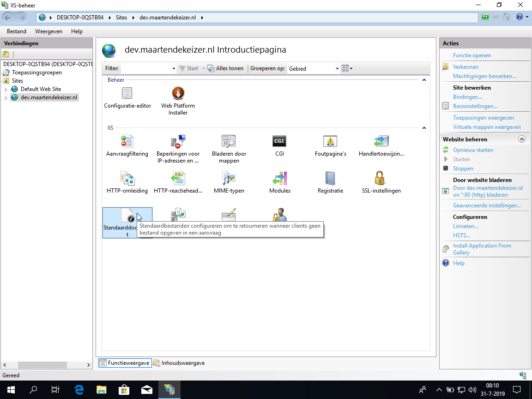
Task: Open the taskbar search icon
Action: 33,389
